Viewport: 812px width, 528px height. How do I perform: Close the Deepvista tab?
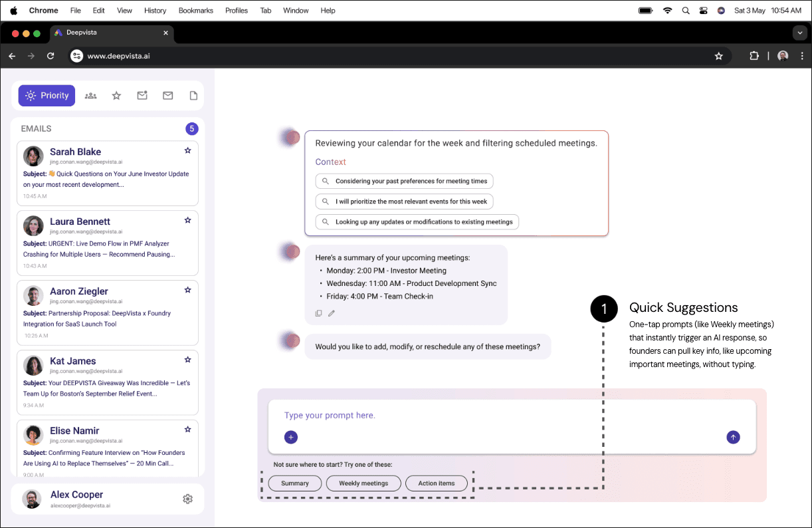(x=165, y=33)
